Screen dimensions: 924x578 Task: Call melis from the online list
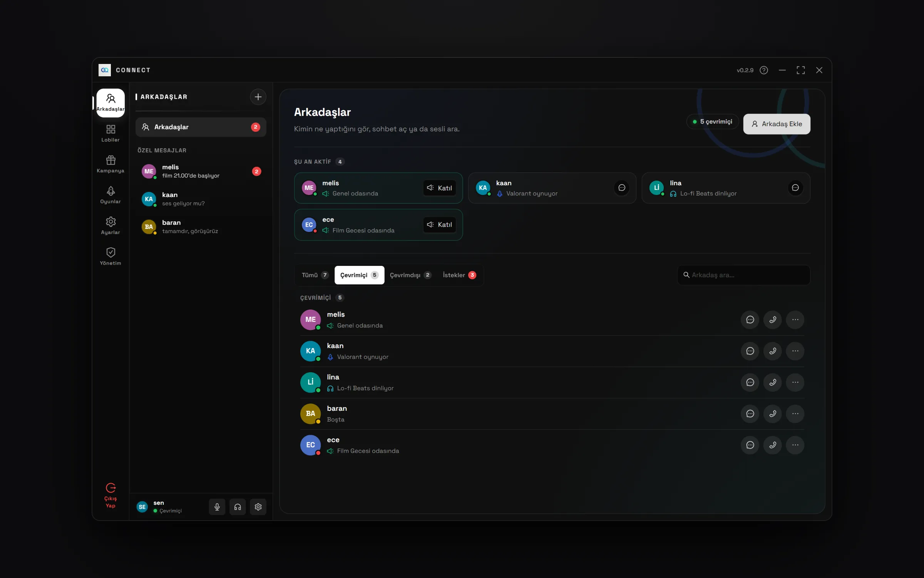point(773,319)
